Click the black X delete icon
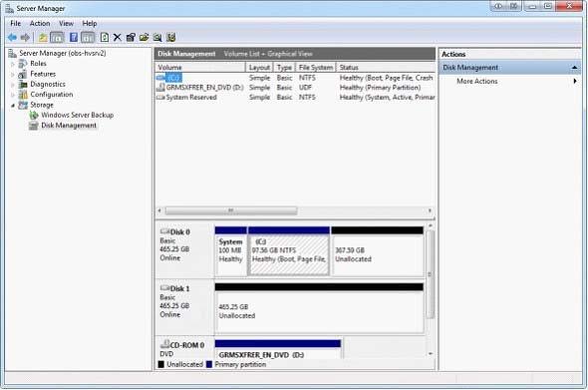588x390 pixels. (118, 38)
